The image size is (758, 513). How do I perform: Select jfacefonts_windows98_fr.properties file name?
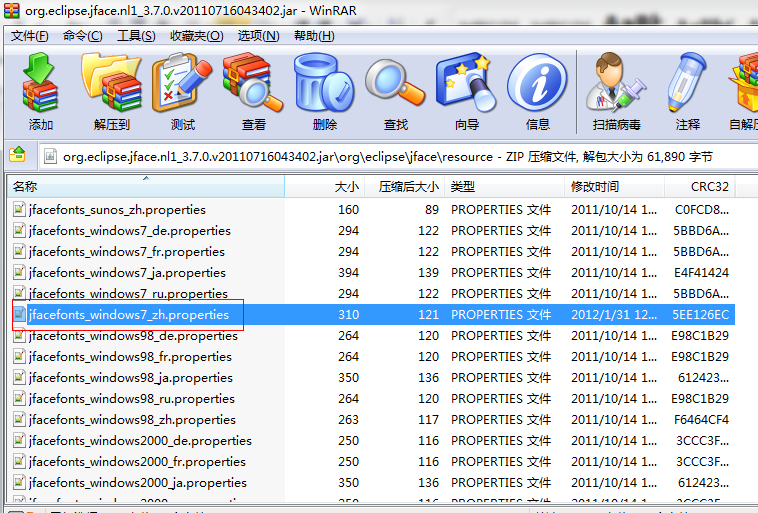pos(130,356)
